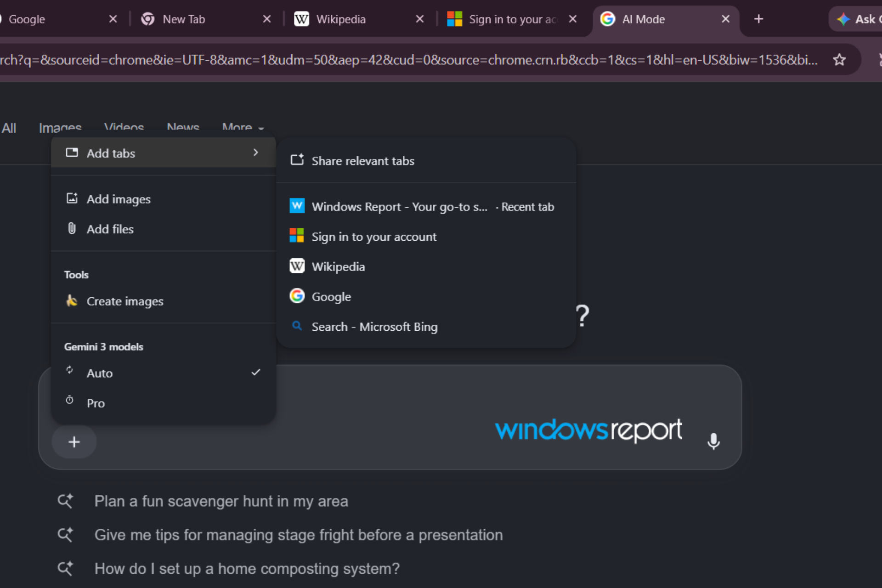Image resolution: width=882 pixels, height=588 pixels.
Task: Click the address bar URL
Action: (409, 60)
